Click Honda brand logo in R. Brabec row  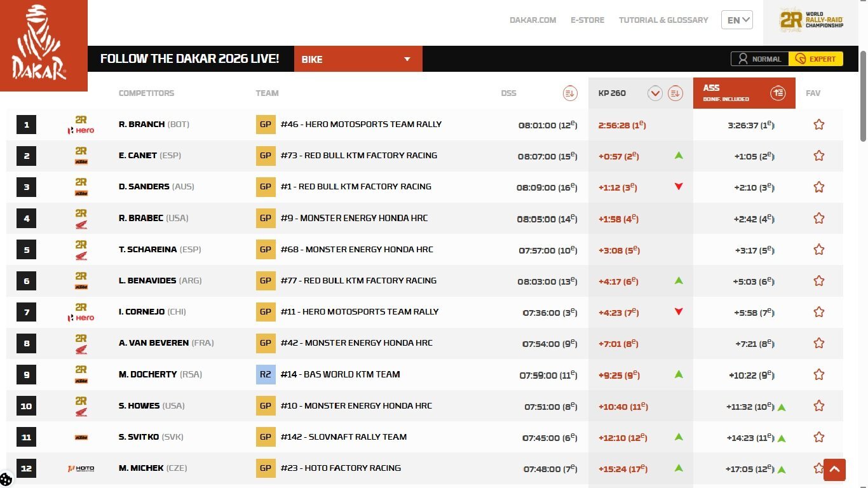click(81, 224)
